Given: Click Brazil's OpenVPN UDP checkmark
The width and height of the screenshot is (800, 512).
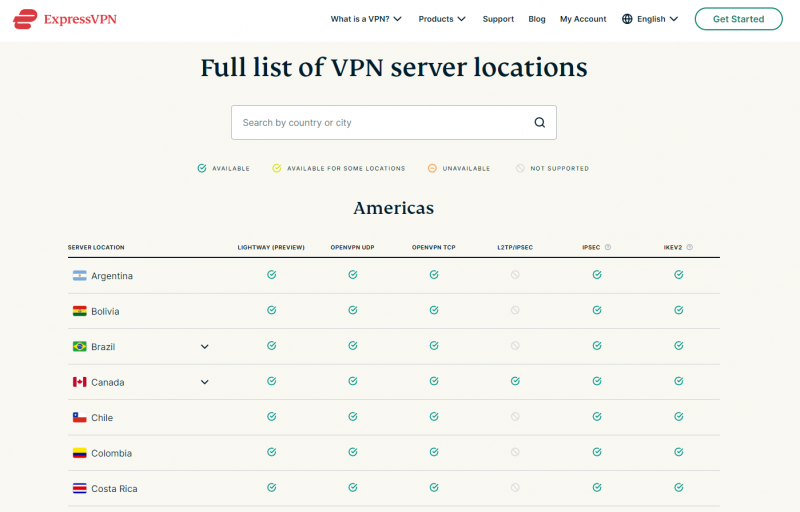Looking at the screenshot, I should point(353,346).
